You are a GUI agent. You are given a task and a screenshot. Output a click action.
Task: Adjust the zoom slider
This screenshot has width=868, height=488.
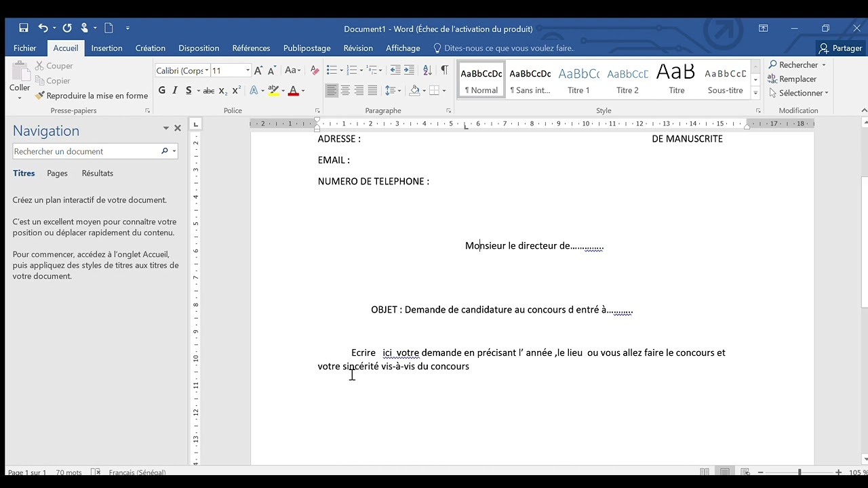(x=800, y=472)
